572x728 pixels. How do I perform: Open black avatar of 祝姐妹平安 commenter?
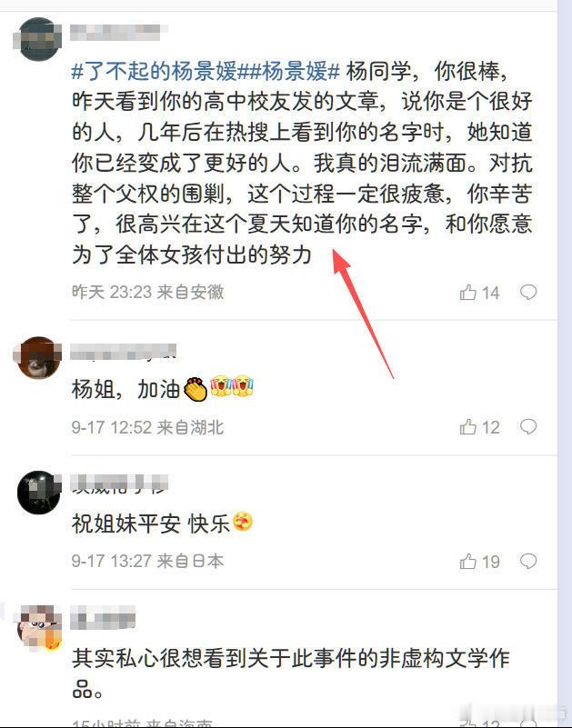[38, 492]
